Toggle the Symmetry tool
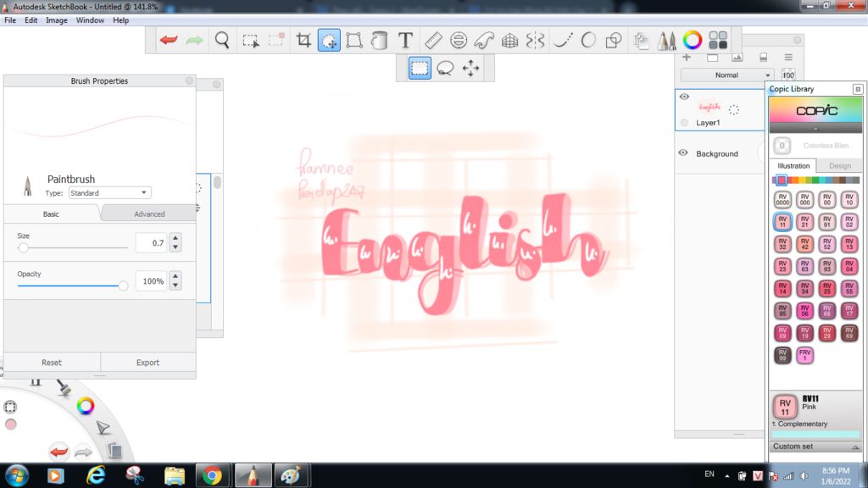Screen dimensions: 868x488 click(536, 41)
